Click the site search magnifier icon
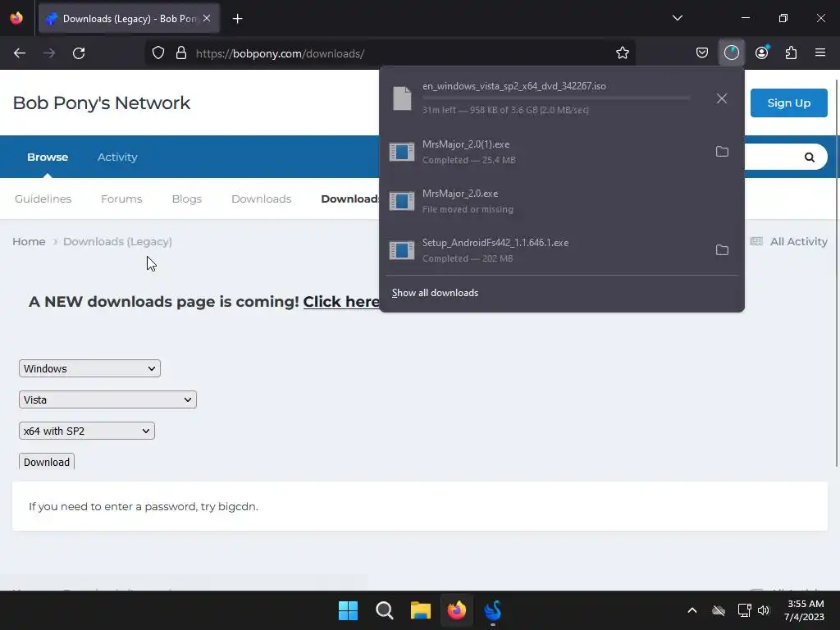Image resolution: width=840 pixels, height=630 pixels. click(809, 157)
